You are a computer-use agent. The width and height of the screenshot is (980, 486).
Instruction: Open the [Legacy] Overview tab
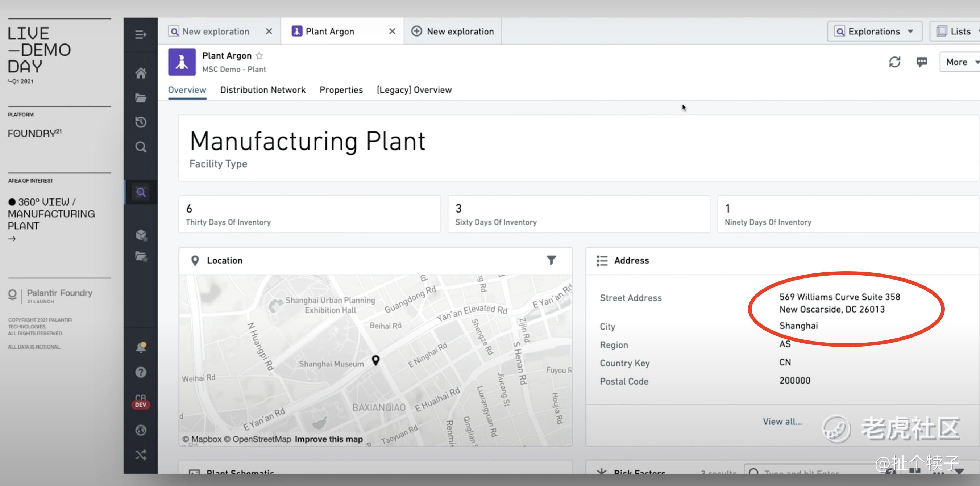pos(414,90)
